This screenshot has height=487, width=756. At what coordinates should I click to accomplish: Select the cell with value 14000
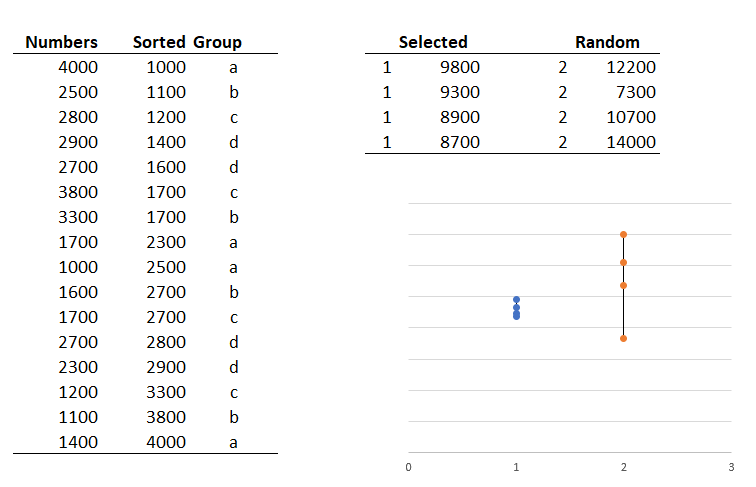coord(631,142)
